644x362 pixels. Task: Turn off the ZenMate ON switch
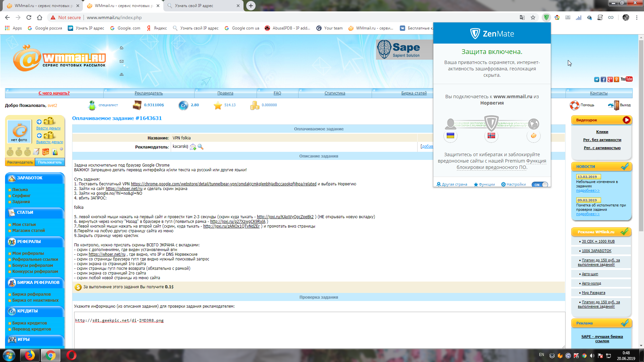tap(540, 185)
